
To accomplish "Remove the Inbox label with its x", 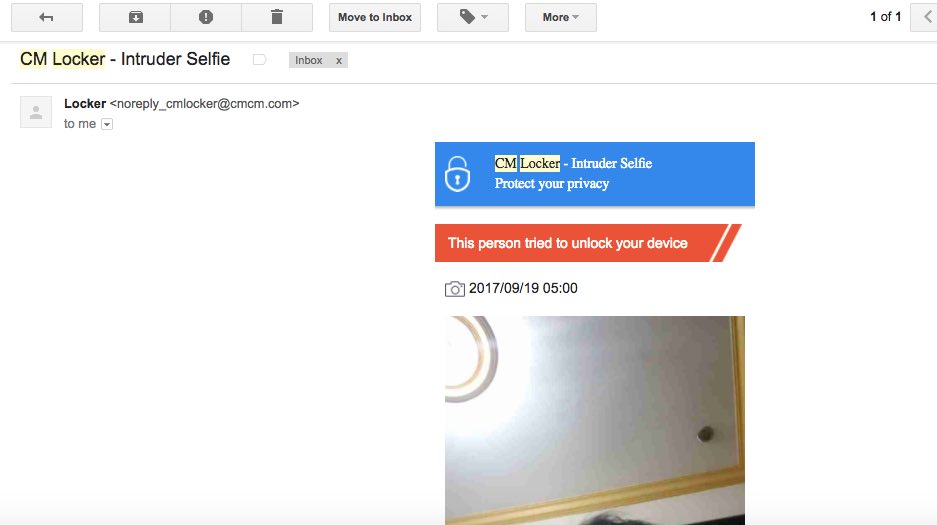I will [339, 60].
